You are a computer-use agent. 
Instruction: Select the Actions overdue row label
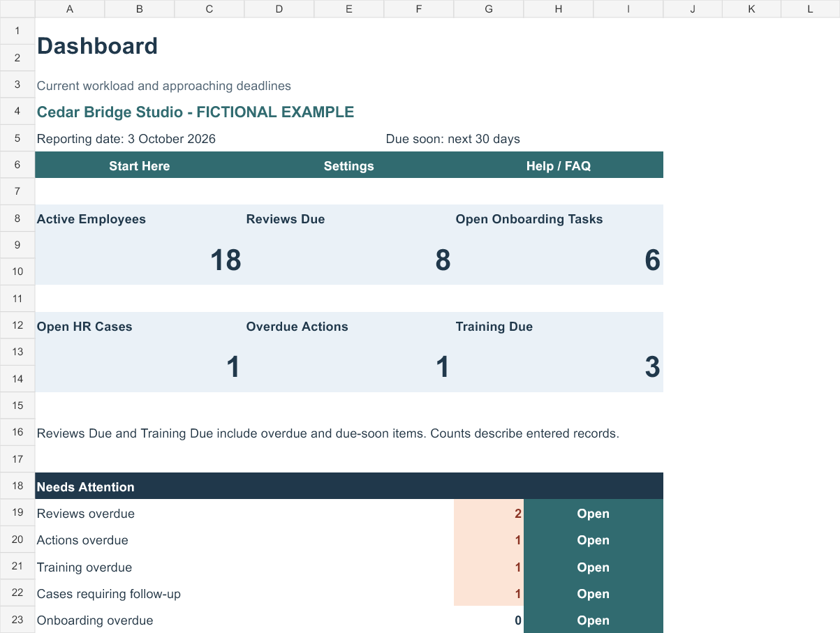tap(82, 540)
